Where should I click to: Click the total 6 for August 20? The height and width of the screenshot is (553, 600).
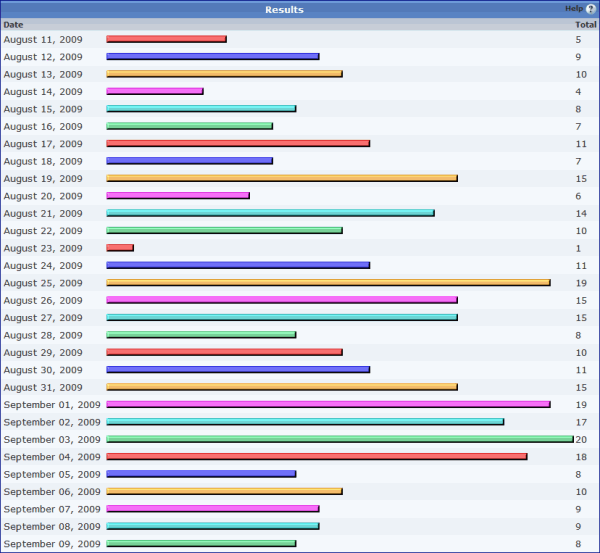(x=578, y=196)
